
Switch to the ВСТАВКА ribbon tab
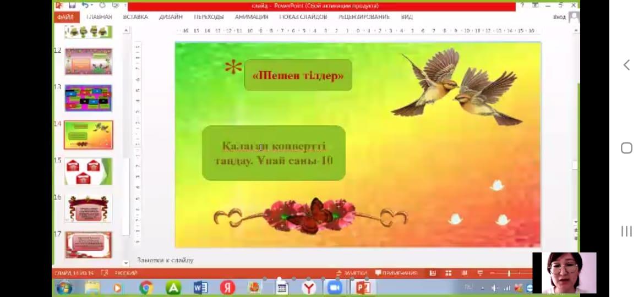(135, 17)
